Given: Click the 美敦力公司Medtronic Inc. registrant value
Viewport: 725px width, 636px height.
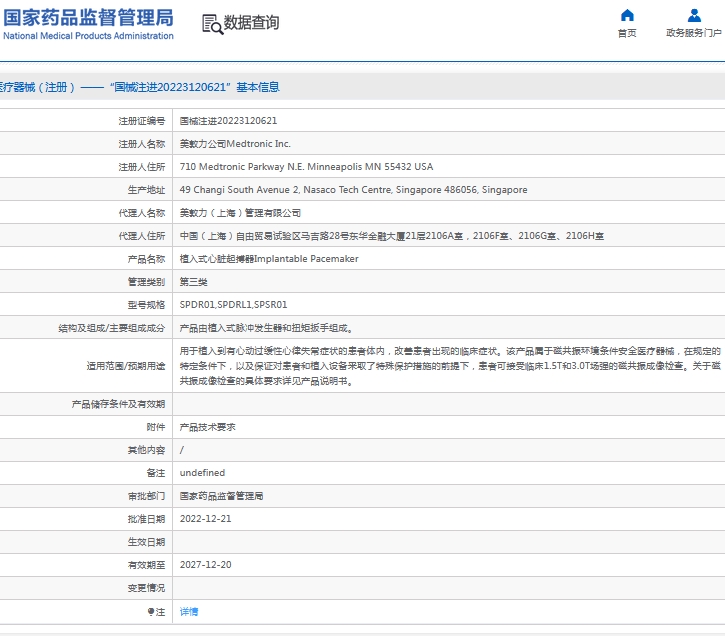Looking at the screenshot, I should pyautogui.click(x=235, y=144).
